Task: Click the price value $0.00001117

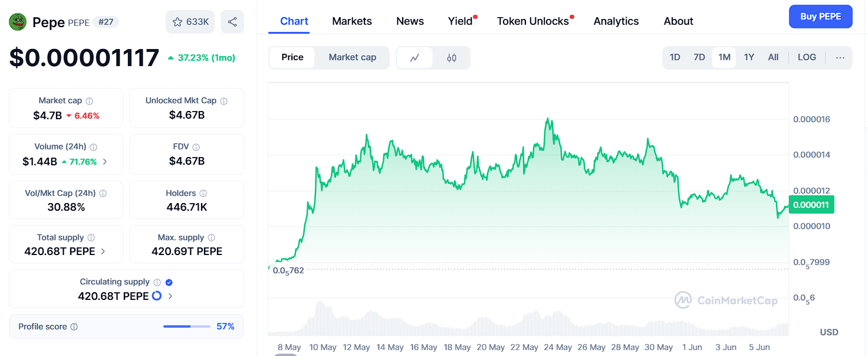Action: click(x=84, y=58)
